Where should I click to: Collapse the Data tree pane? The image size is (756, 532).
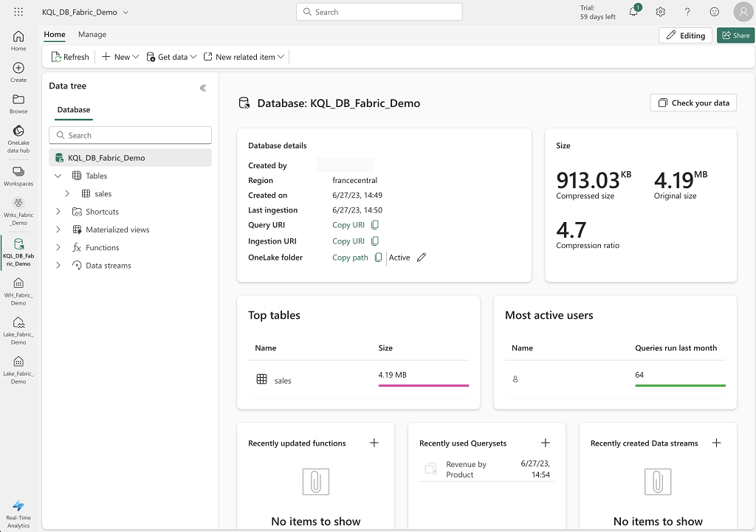point(203,88)
